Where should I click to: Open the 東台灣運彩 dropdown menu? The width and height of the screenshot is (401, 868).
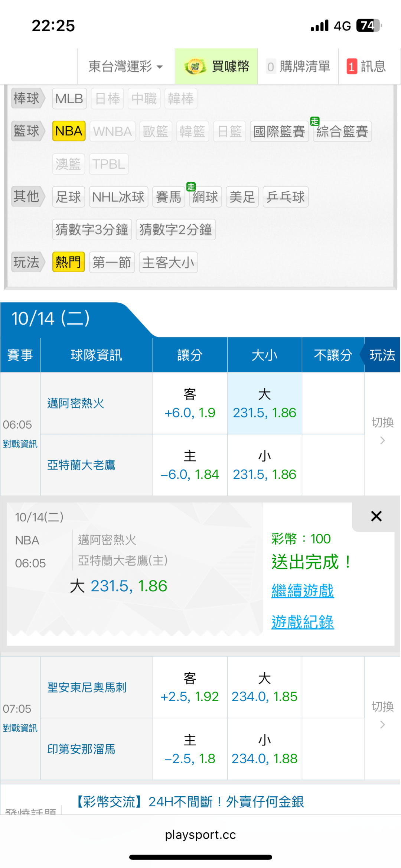tap(126, 66)
